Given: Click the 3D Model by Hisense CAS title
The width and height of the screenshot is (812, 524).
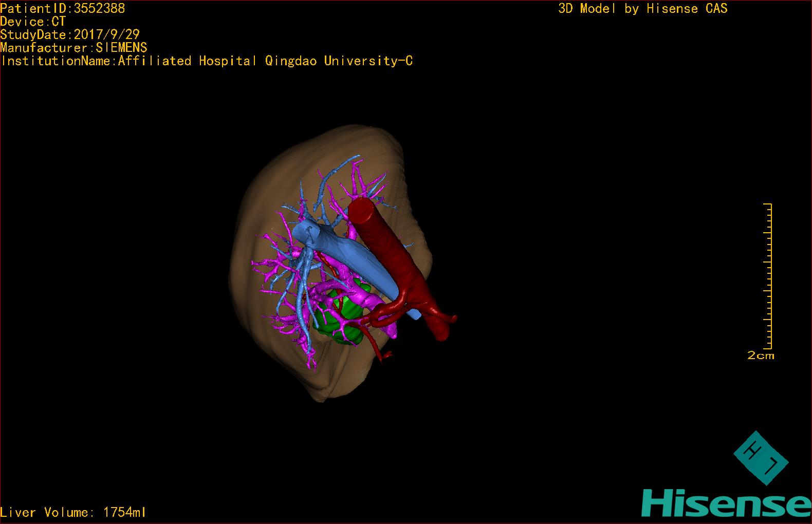Looking at the screenshot, I should point(642,8).
